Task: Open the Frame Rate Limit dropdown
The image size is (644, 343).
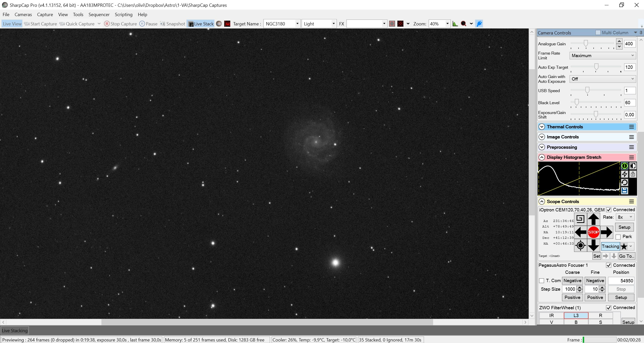Action: coord(602,56)
